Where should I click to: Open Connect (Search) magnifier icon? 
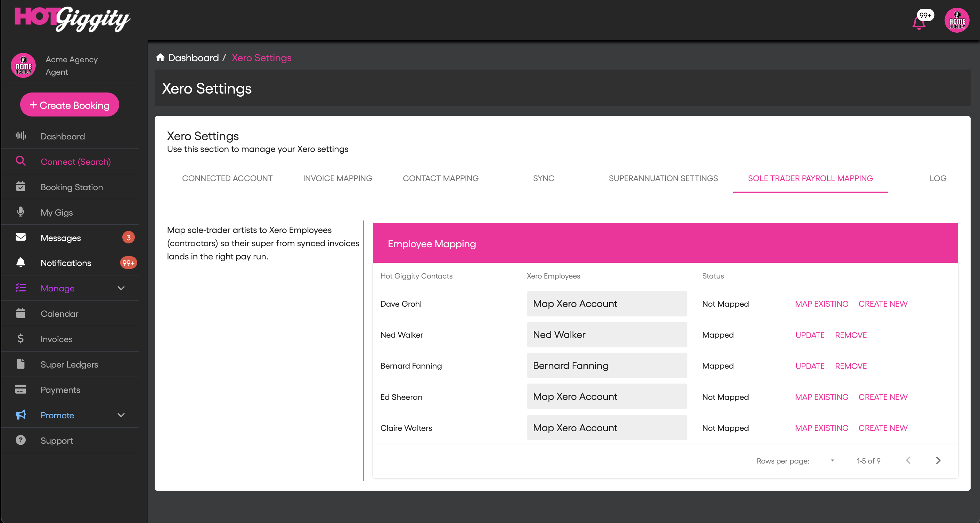(21, 161)
